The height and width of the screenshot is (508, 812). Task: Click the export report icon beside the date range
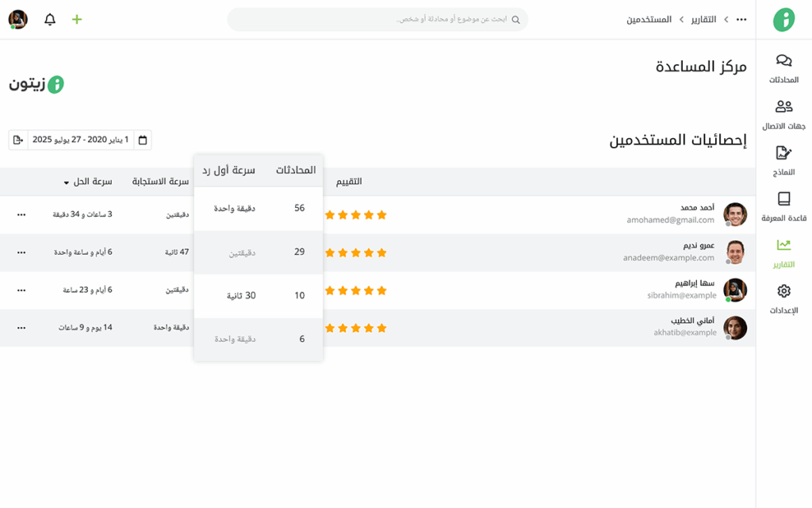18,140
